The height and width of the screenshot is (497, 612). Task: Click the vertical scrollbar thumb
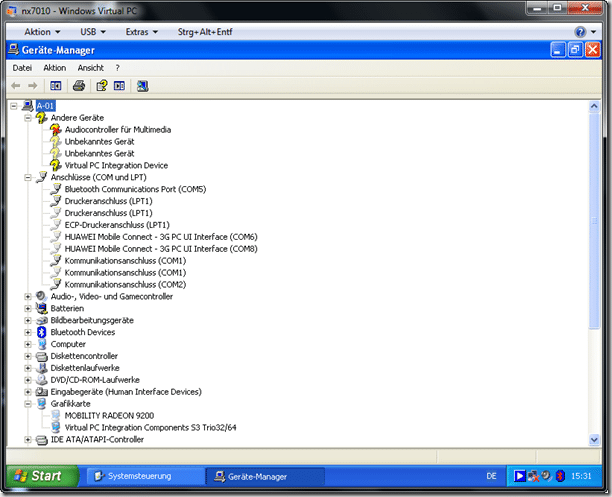(x=594, y=221)
